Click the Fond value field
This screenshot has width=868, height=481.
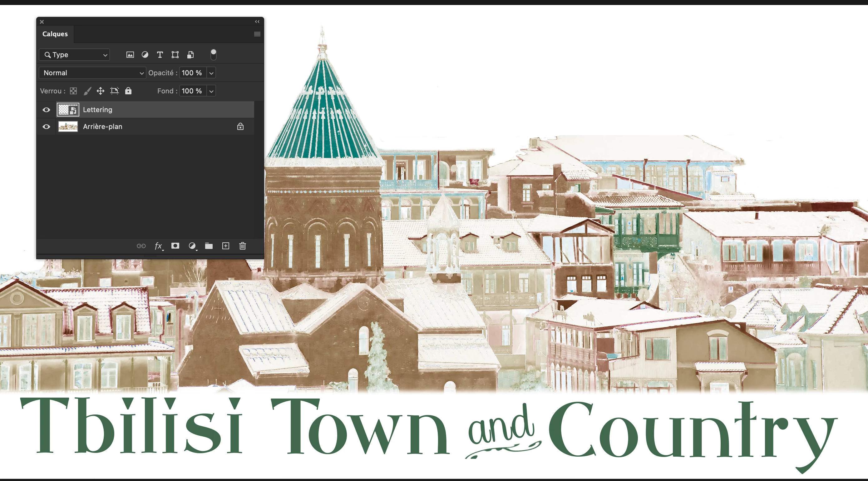coord(192,91)
